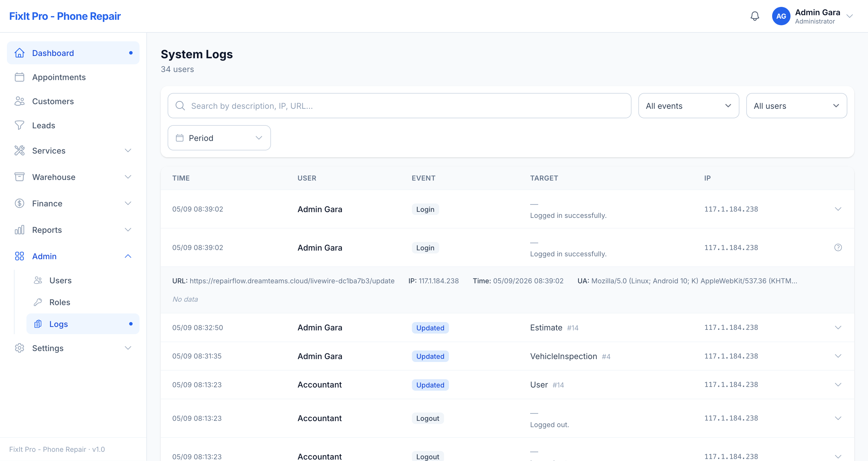The width and height of the screenshot is (868, 461).
Task: Expand the Reports menu chevron
Action: [128, 230]
